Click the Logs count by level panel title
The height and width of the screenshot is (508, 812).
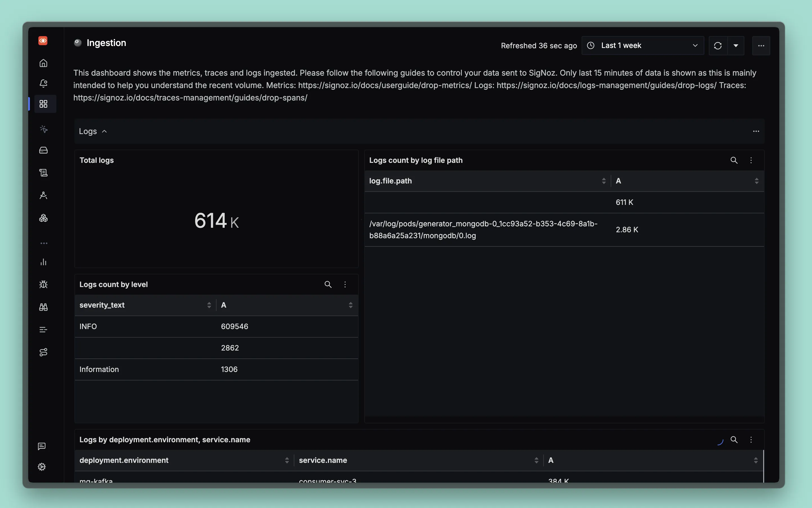[x=113, y=284]
